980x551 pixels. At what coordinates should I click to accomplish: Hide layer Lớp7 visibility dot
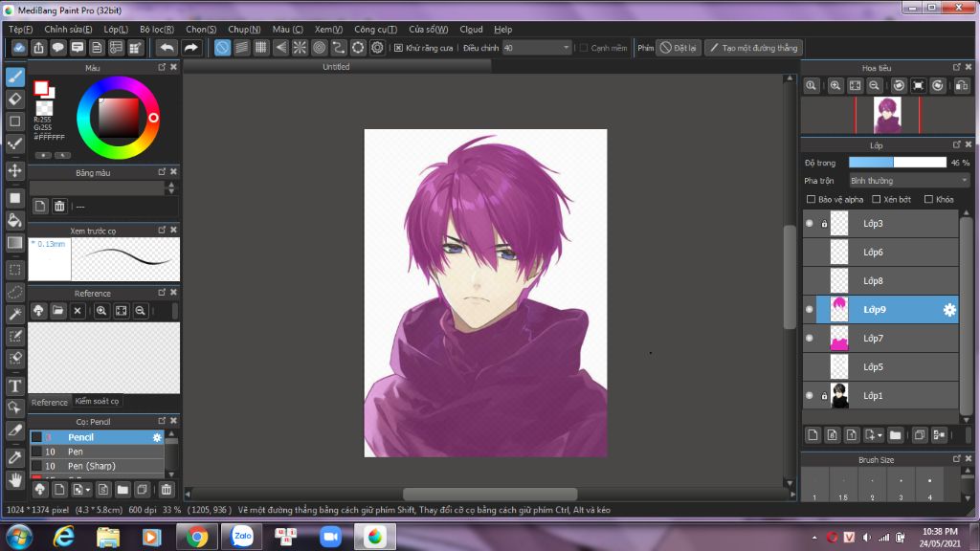coord(810,339)
